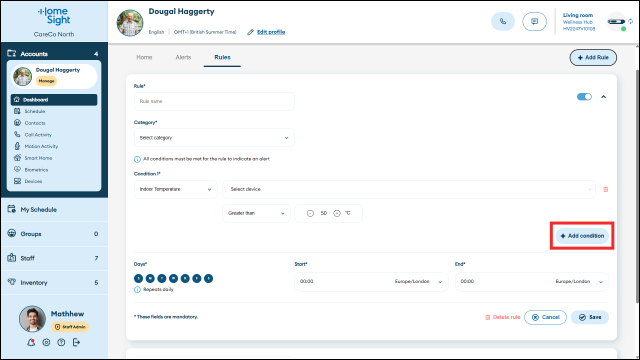This screenshot has width=640, height=360.
Task: Open the message chat icon button
Action: [534, 21]
